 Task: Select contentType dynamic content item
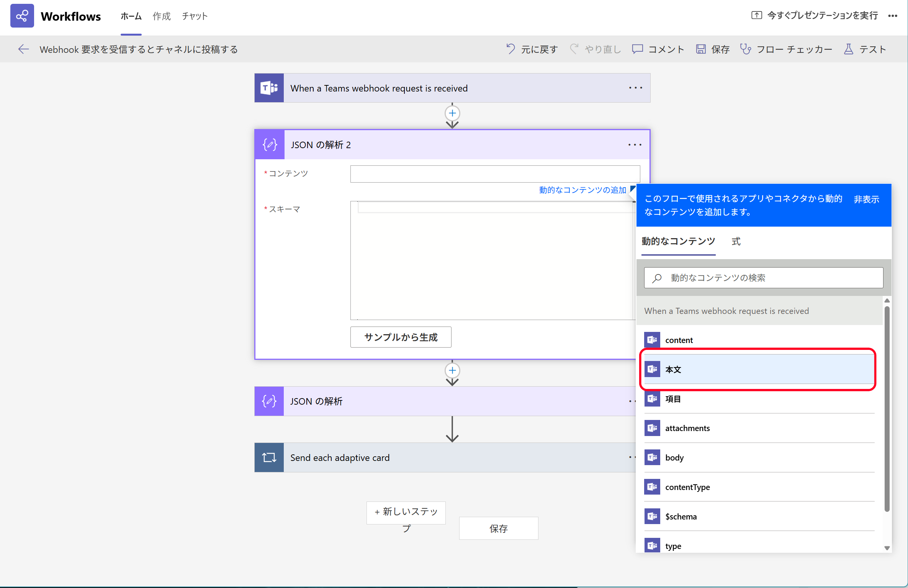pyautogui.click(x=759, y=487)
